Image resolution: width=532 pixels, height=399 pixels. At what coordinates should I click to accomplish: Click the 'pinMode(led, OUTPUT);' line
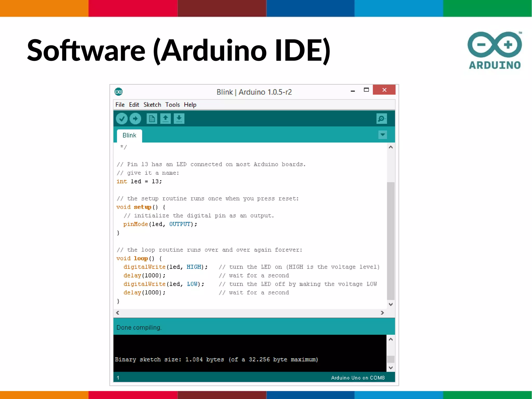coord(160,224)
